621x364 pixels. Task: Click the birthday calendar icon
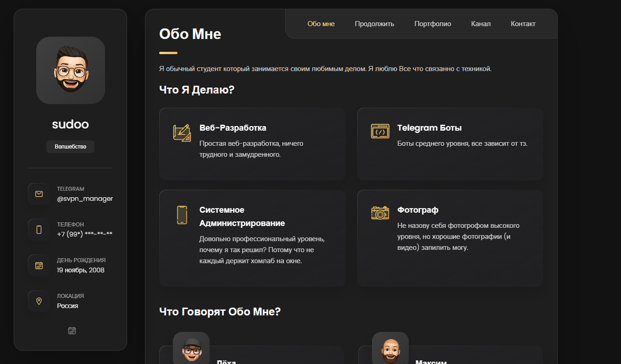point(39,265)
